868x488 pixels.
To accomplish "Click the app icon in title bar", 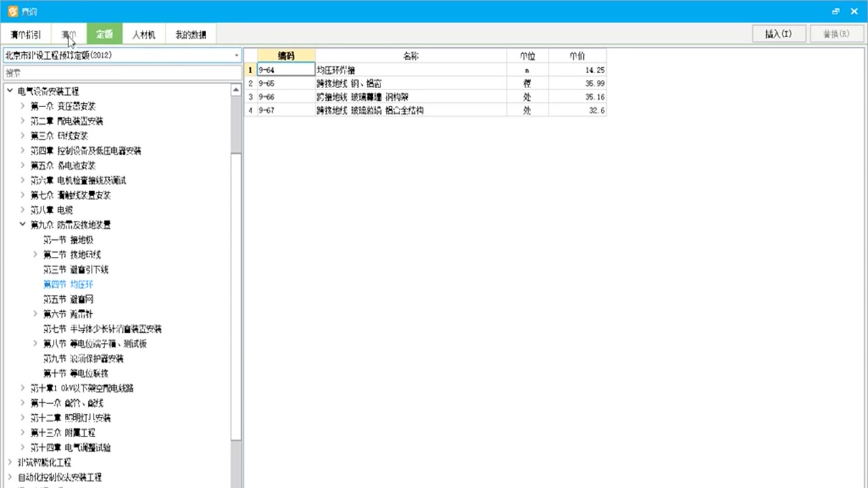I will (x=12, y=12).
